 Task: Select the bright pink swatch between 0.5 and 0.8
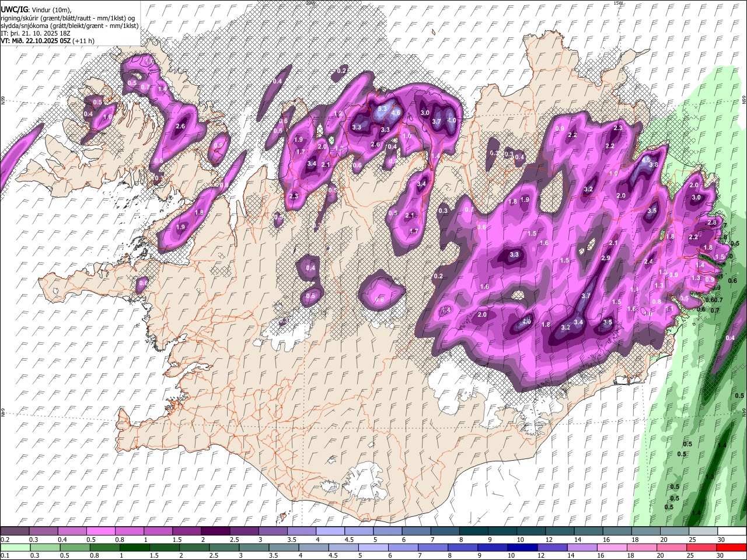coord(100,531)
